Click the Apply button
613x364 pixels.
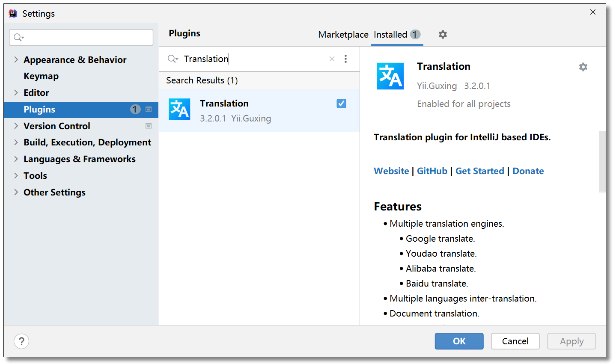coord(571,341)
